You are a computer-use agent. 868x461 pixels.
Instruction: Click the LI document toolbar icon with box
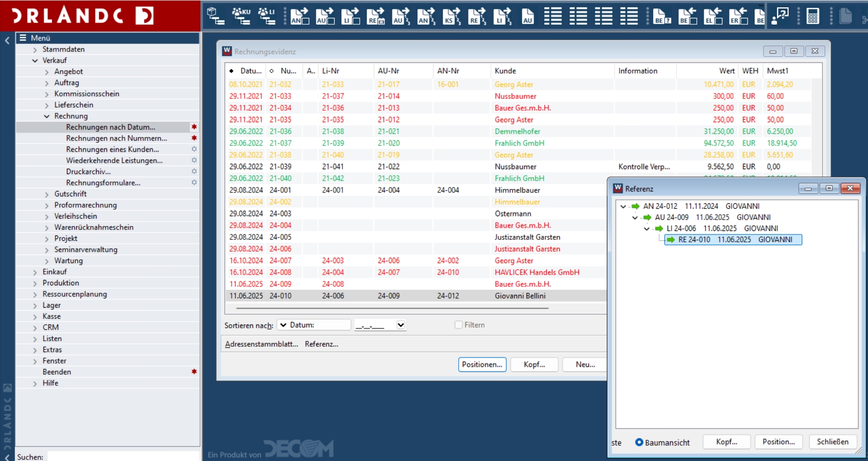[x=350, y=16]
